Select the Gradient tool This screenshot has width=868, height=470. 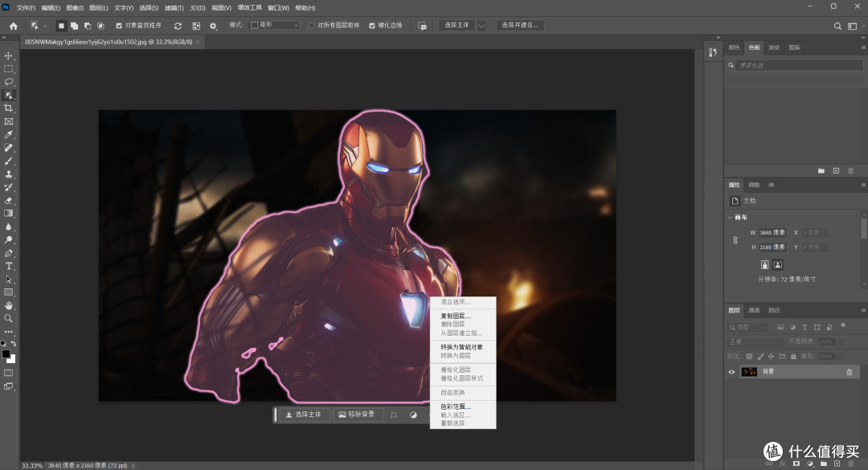(8, 214)
